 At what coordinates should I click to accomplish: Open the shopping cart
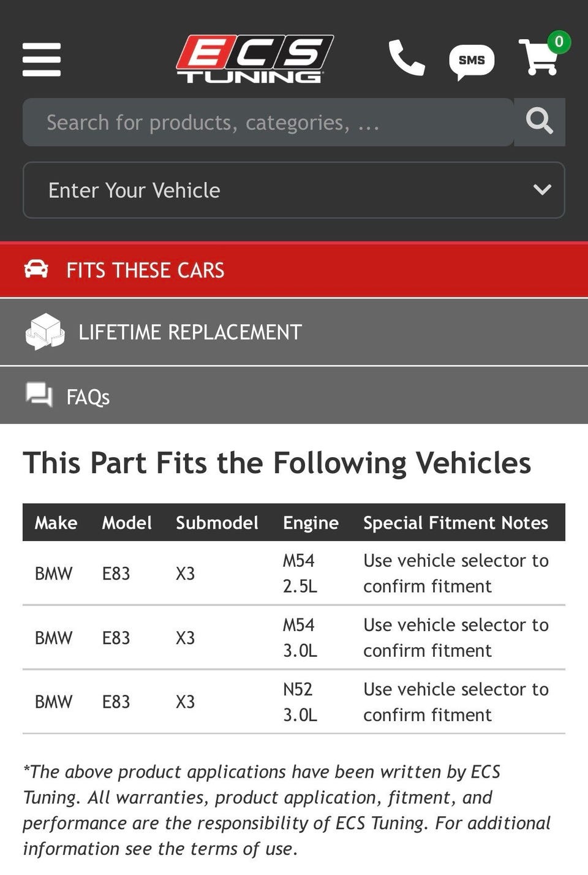[x=539, y=57]
